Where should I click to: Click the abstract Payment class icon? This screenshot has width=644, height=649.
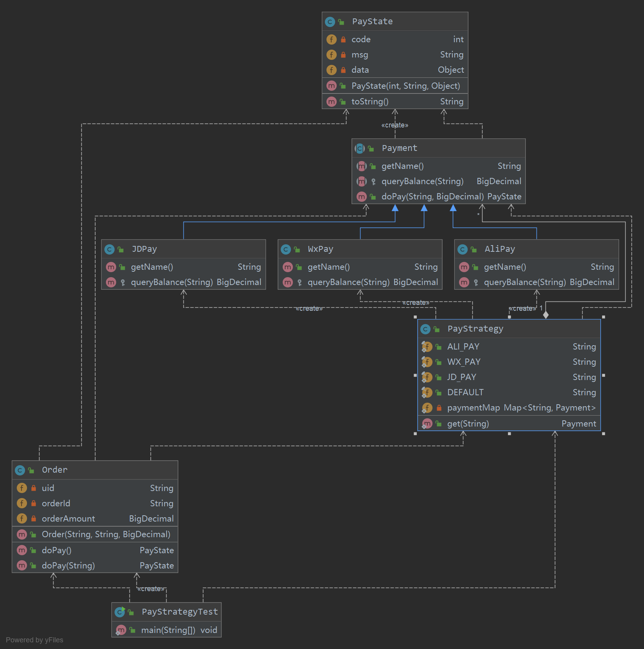click(360, 149)
